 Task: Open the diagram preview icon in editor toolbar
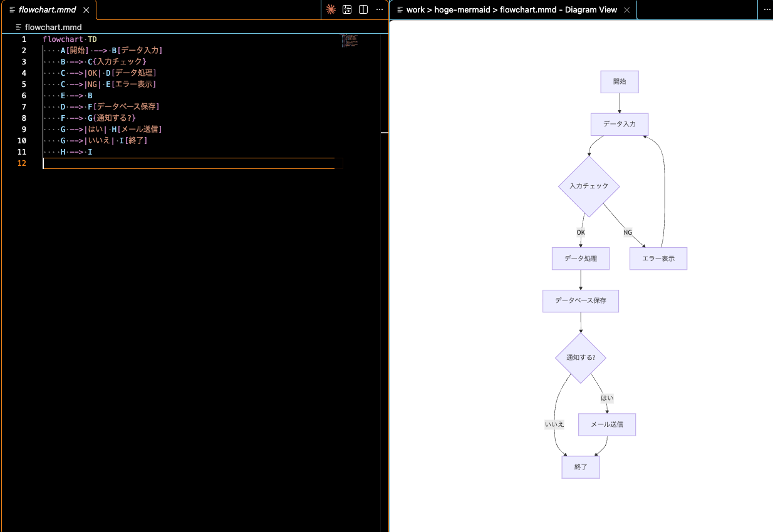click(x=347, y=9)
